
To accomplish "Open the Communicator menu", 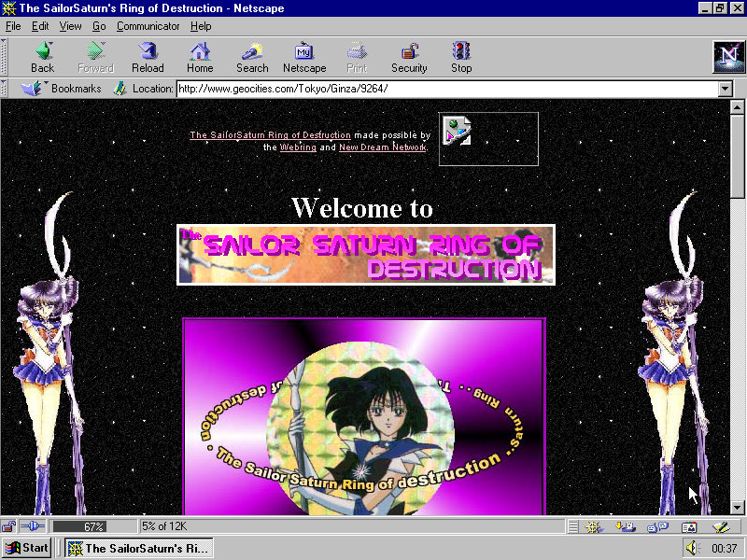I will pos(148,26).
